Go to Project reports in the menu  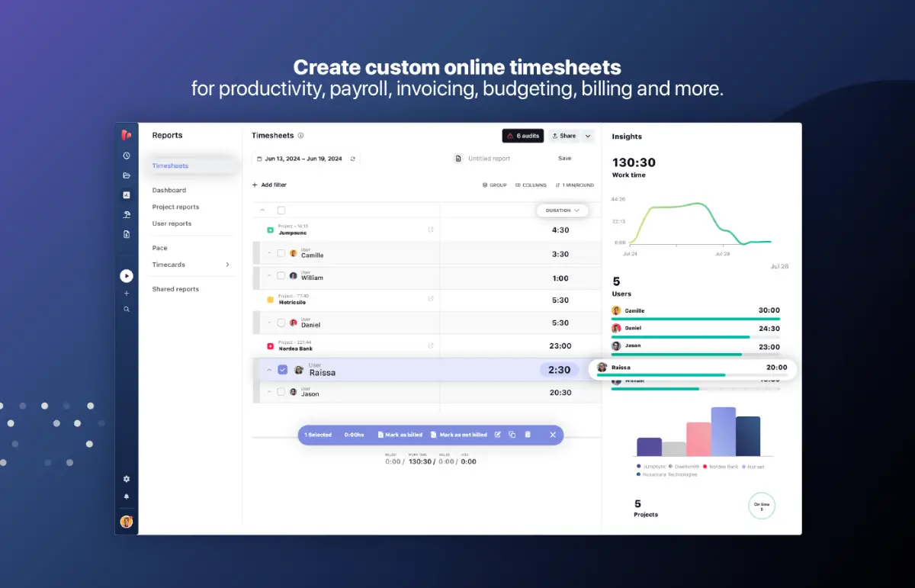click(x=175, y=207)
